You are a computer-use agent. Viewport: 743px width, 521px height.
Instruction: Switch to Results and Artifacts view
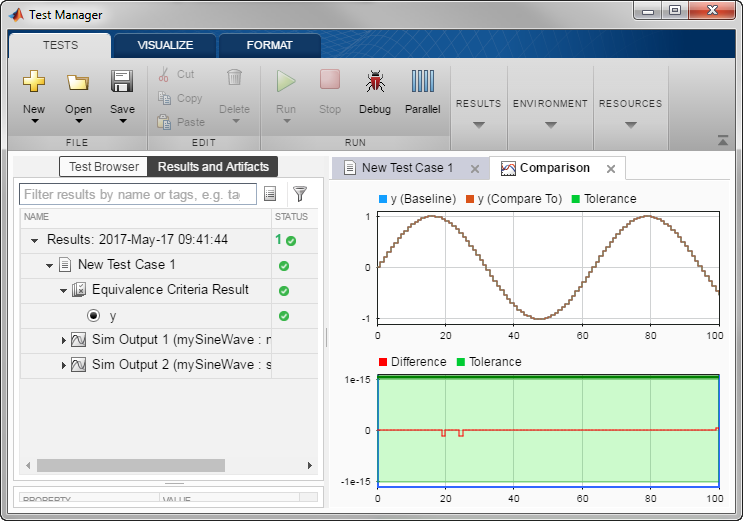pyautogui.click(x=212, y=167)
